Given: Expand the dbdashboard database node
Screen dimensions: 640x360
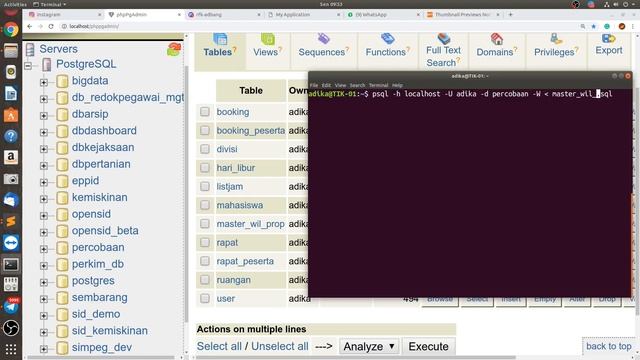Looking at the screenshot, I should point(44,132).
